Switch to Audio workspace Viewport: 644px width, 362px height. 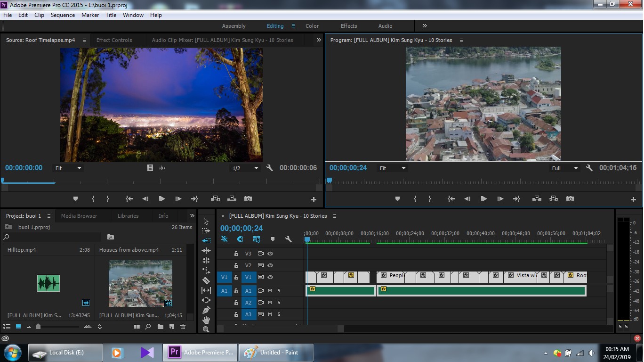(385, 26)
